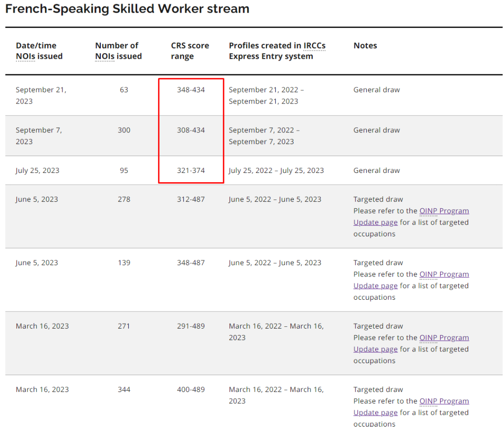Select 'July 25, 2022 – July 25, 2023' profiles cell

click(276, 171)
